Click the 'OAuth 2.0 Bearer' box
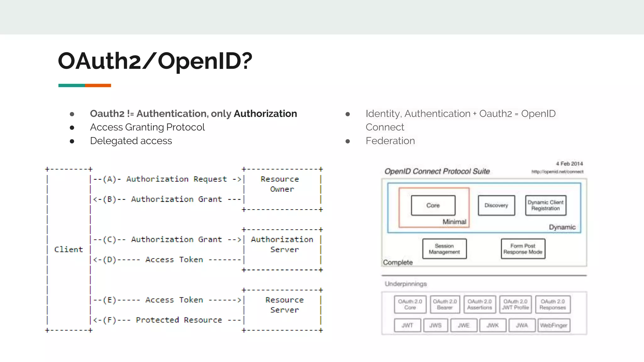Screen dimensions: 644x362 click(445, 304)
